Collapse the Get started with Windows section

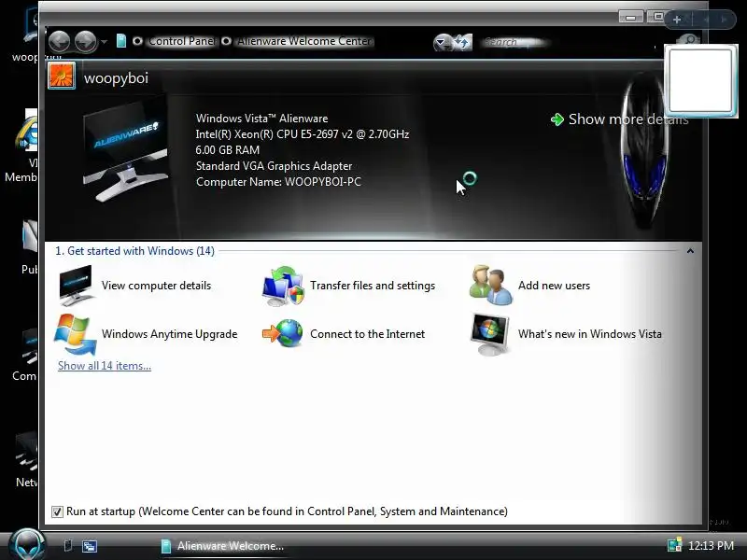(690, 251)
